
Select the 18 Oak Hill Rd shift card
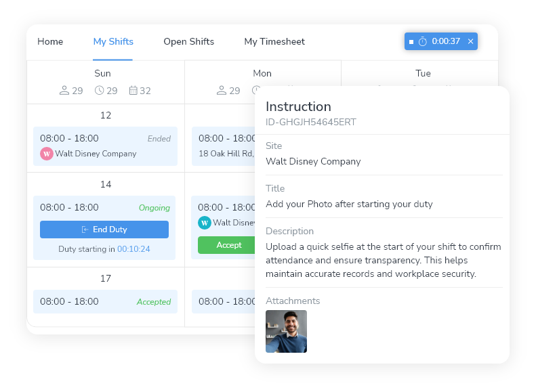pos(225,146)
